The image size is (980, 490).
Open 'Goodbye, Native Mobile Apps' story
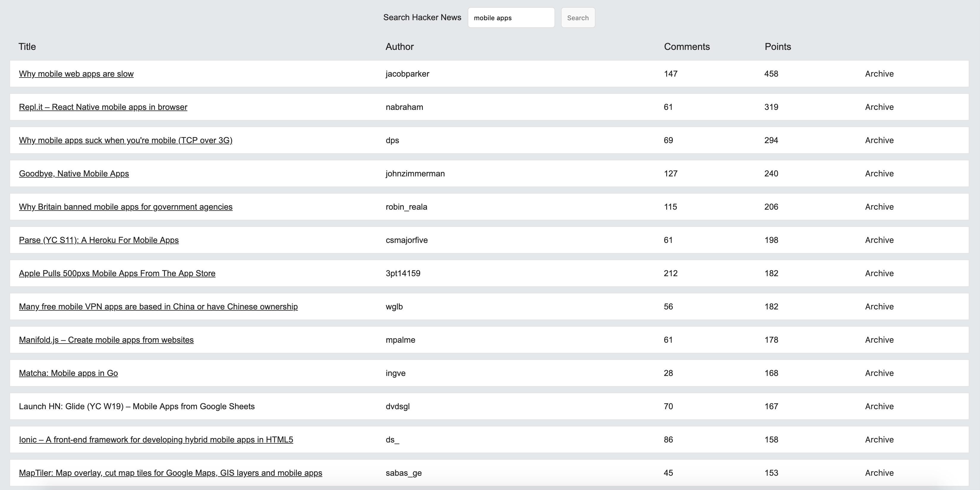(x=74, y=174)
